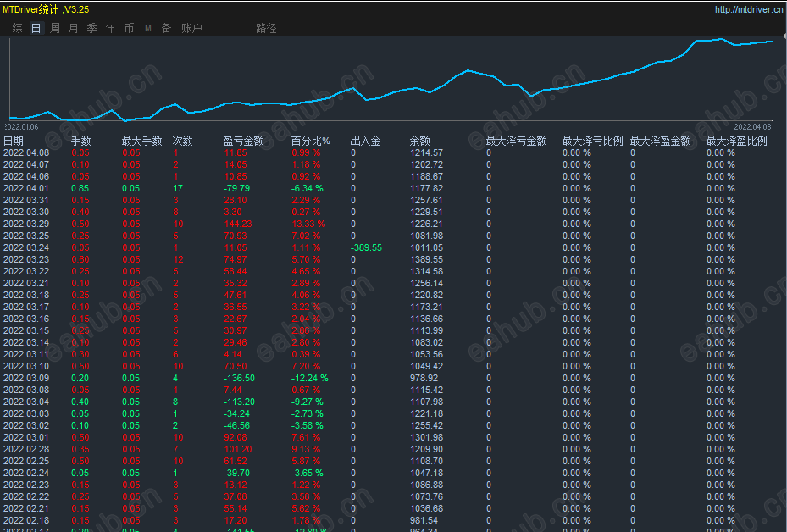Switch to the 季 quarterly tab
The image size is (787, 532).
click(x=91, y=28)
